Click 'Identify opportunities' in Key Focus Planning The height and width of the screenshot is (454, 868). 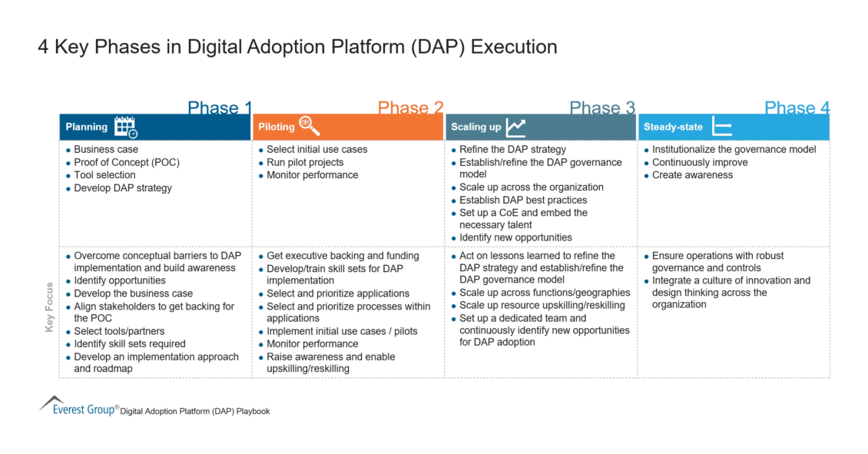coord(120,280)
